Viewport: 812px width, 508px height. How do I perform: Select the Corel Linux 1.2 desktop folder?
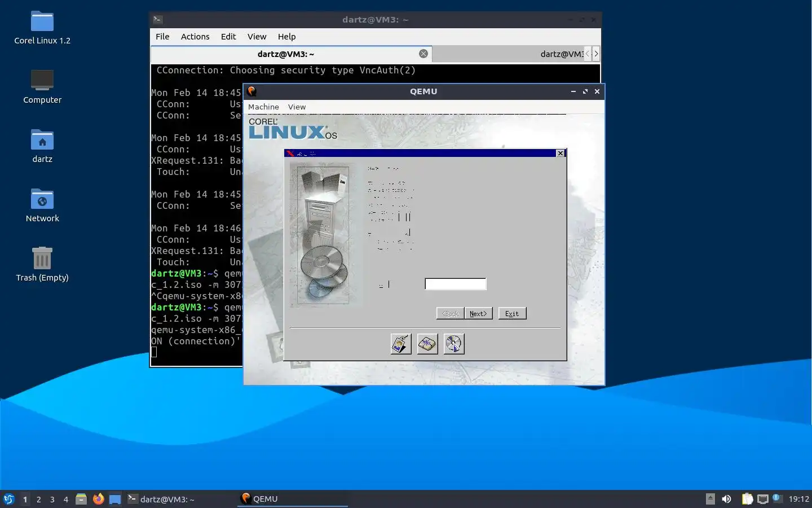tap(42, 28)
